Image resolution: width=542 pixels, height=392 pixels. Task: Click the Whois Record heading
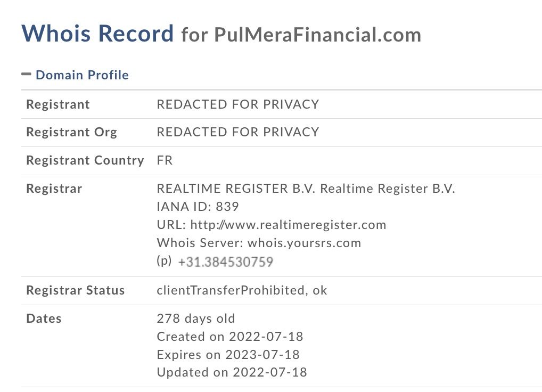click(97, 34)
